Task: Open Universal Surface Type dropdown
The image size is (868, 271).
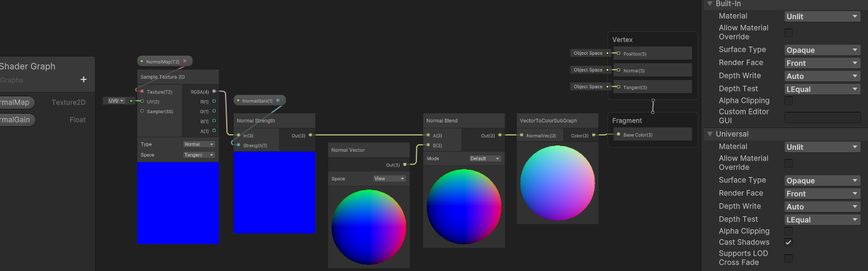Action: click(822, 181)
